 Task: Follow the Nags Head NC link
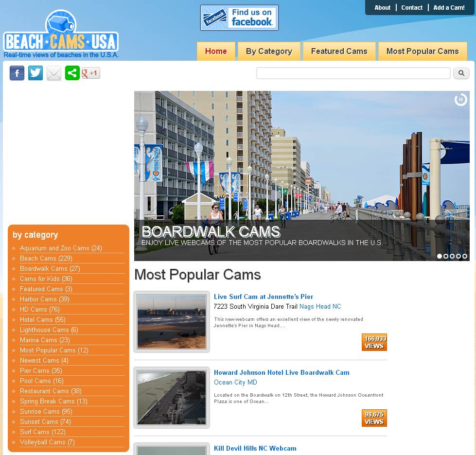(x=320, y=307)
